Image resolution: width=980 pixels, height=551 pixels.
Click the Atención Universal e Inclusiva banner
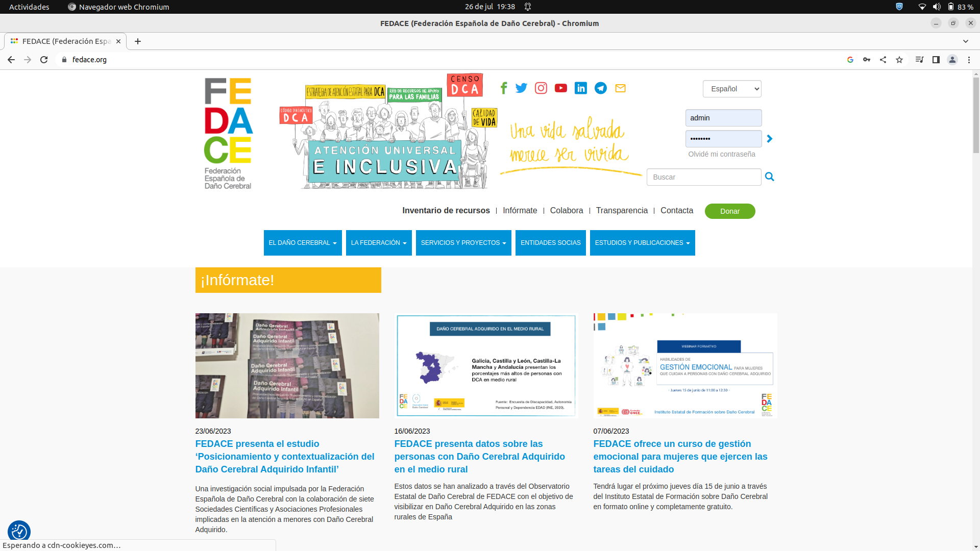[388, 131]
